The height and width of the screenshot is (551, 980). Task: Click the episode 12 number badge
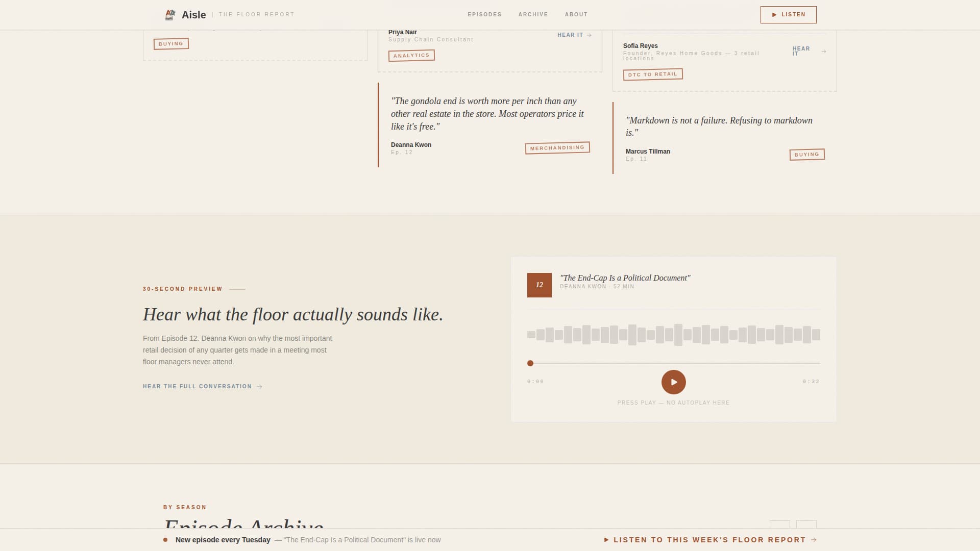pos(540,285)
